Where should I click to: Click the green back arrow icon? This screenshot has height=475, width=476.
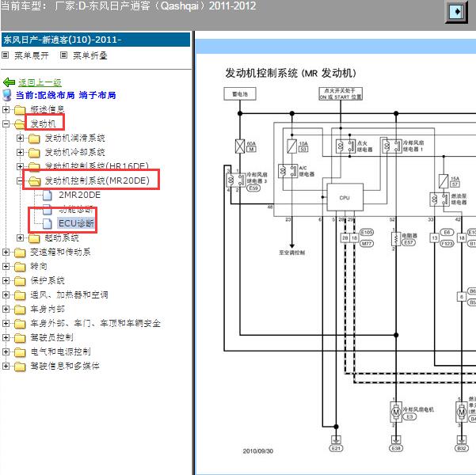pos(9,82)
